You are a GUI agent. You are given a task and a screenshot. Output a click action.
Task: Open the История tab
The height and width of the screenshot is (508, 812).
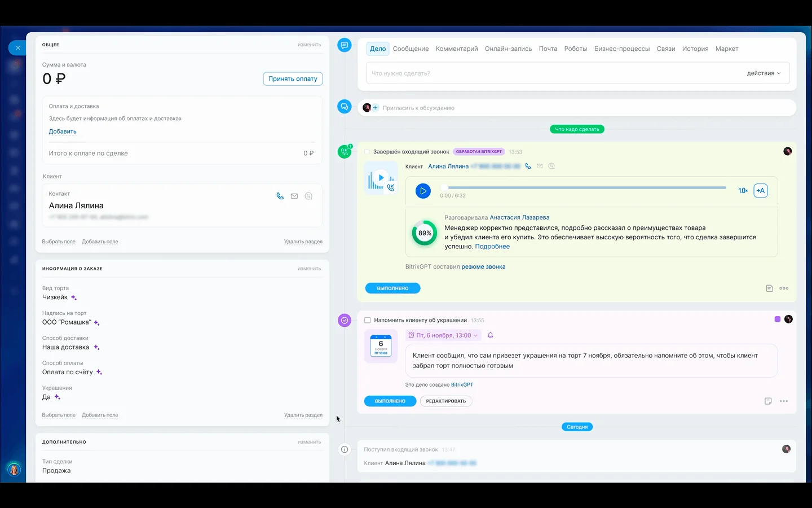[695, 49]
